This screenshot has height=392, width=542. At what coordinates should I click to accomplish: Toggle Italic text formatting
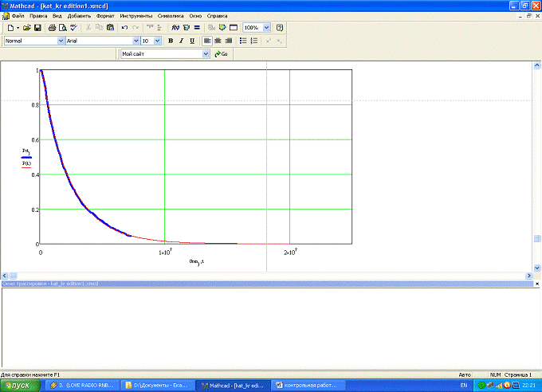tap(181, 41)
